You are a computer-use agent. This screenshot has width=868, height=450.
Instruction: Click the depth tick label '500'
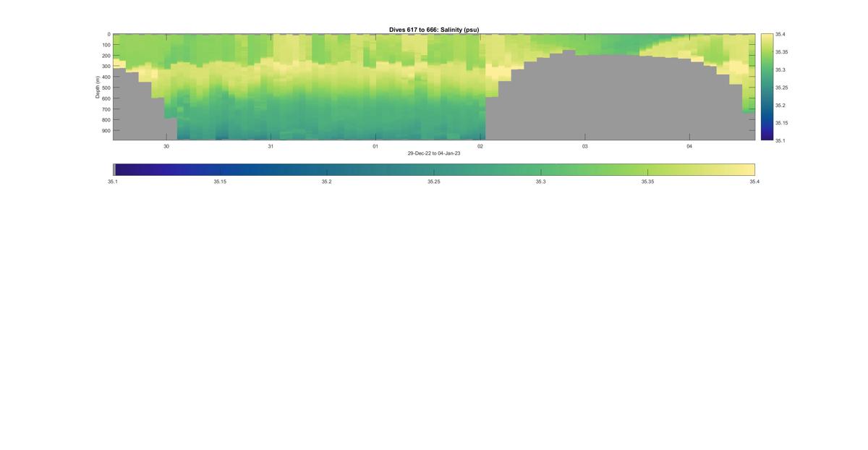[x=106, y=88]
